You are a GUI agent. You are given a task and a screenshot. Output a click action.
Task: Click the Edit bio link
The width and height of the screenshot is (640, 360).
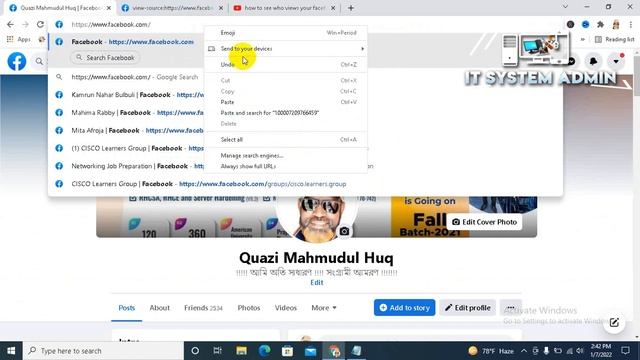317,282
